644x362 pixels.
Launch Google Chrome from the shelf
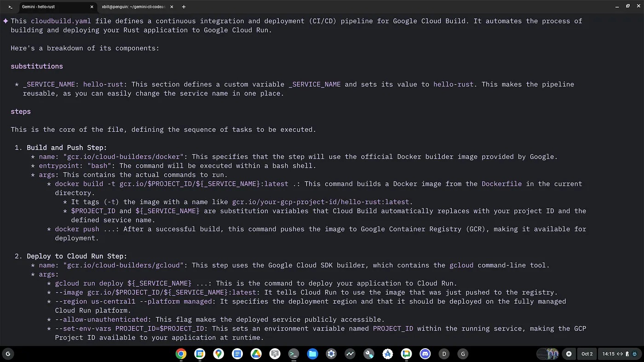(181, 354)
